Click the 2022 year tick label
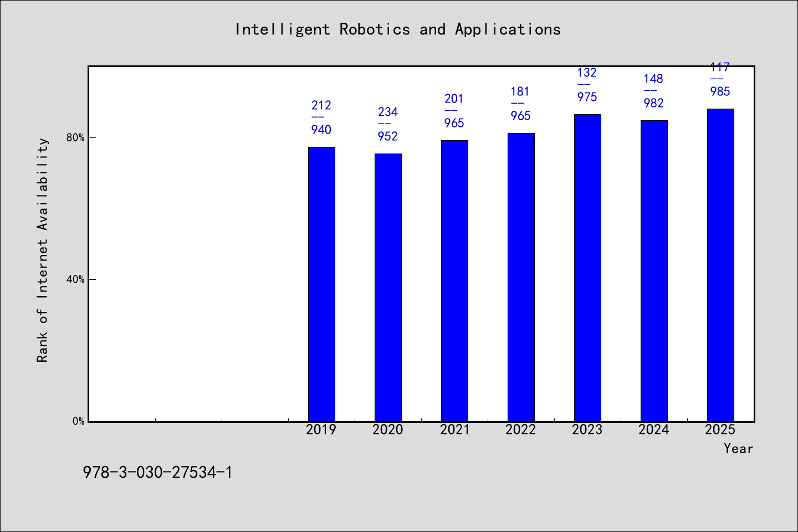The height and width of the screenshot is (532, 798). (521, 429)
